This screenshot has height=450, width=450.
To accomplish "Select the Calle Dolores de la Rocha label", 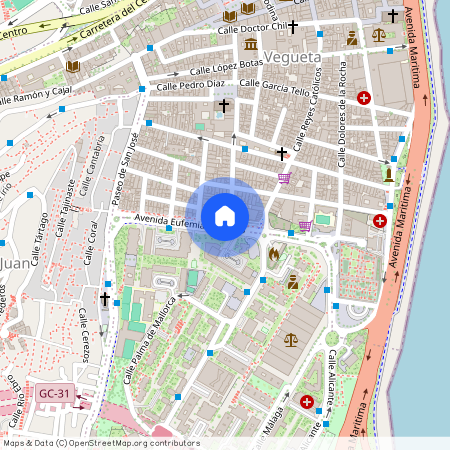I will click(342, 114).
